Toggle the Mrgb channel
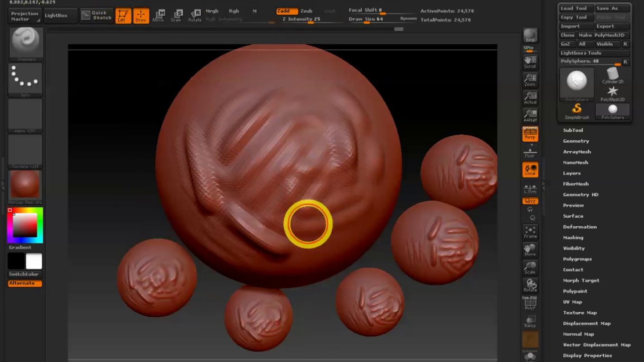 212,11
